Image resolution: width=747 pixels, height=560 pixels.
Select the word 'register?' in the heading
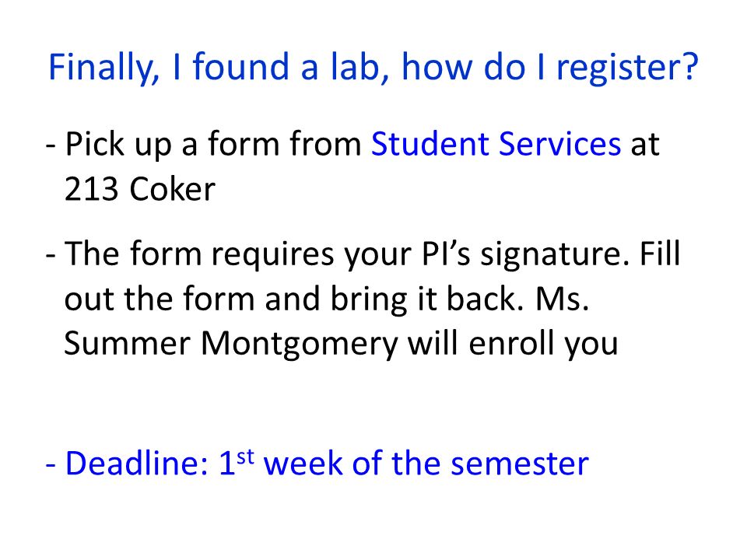coord(627,68)
